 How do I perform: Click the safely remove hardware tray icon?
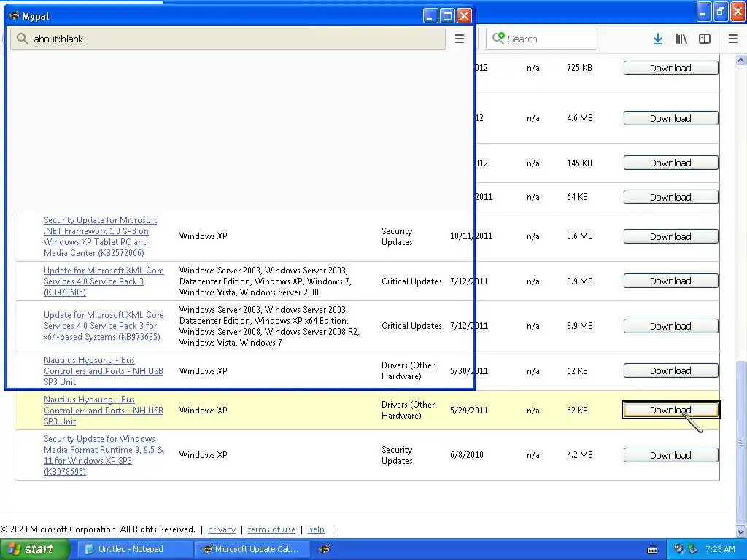(x=693, y=549)
